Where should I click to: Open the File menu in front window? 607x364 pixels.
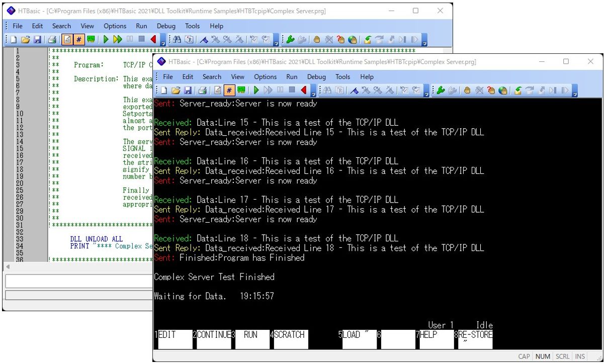pos(168,77)
